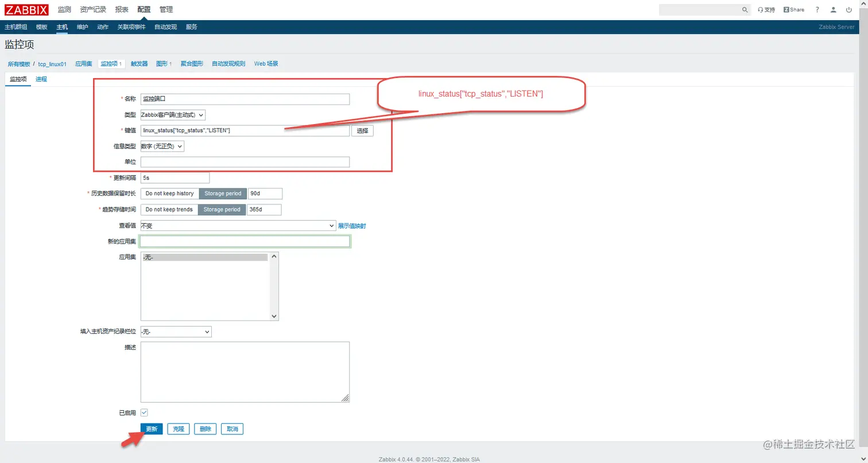Switch to the 进程 tab
The image size is (868, 463).
[x=41, y=79]
